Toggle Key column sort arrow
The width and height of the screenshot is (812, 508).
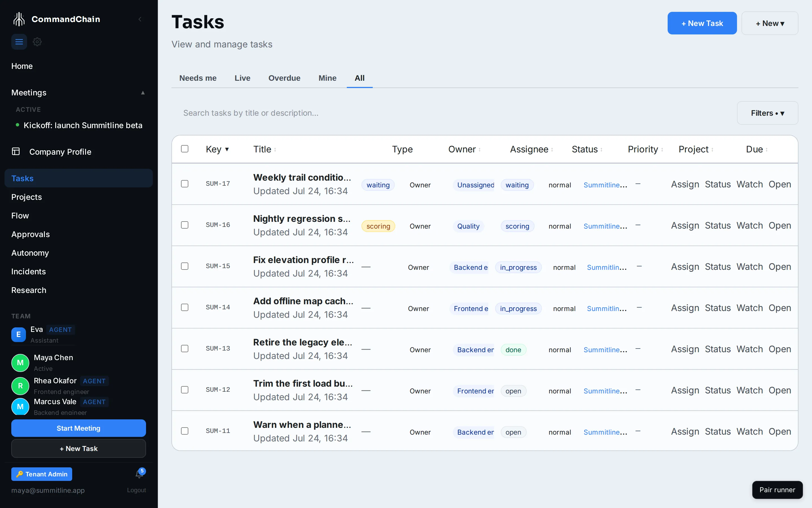227,150
